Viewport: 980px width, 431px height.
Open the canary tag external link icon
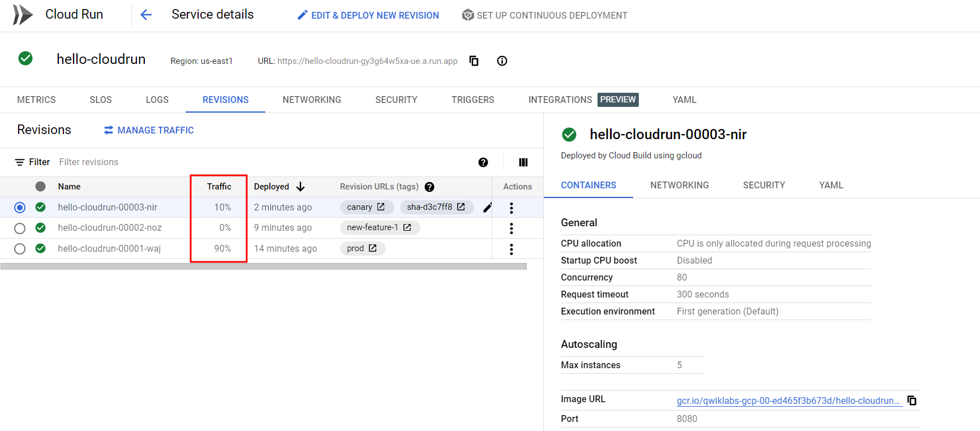tap(381, 207)
